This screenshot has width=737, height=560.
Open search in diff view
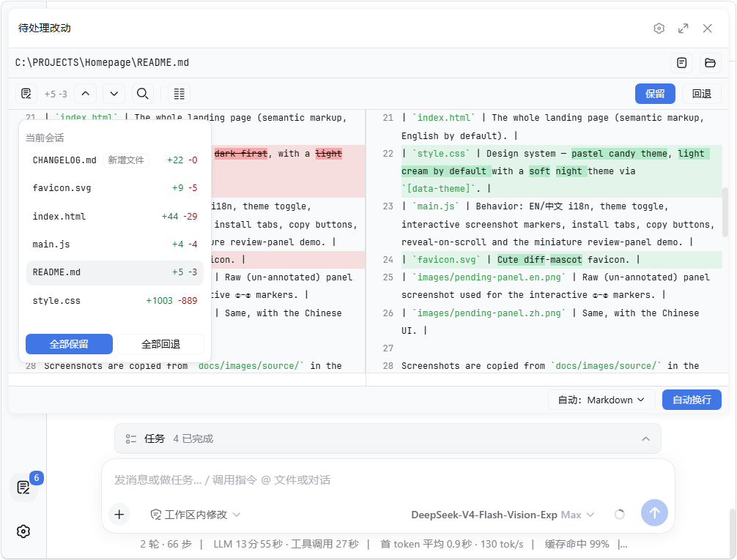[142, 94]
